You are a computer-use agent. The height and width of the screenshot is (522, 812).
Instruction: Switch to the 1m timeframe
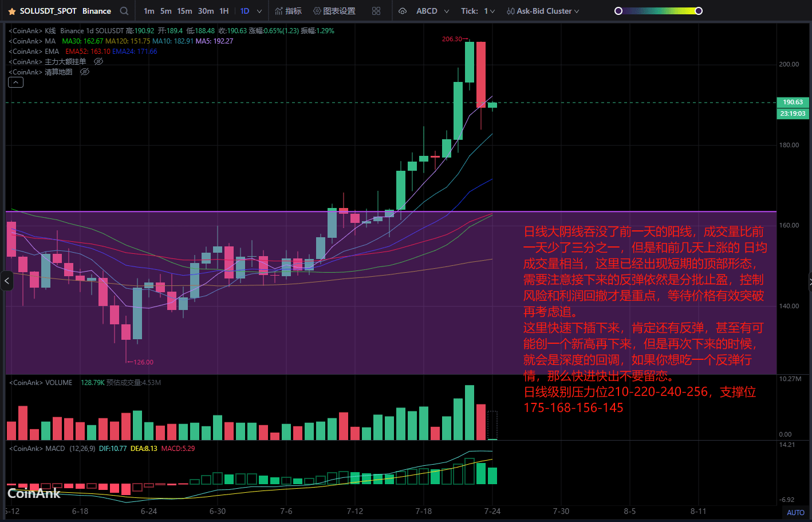tap(149, 11)
